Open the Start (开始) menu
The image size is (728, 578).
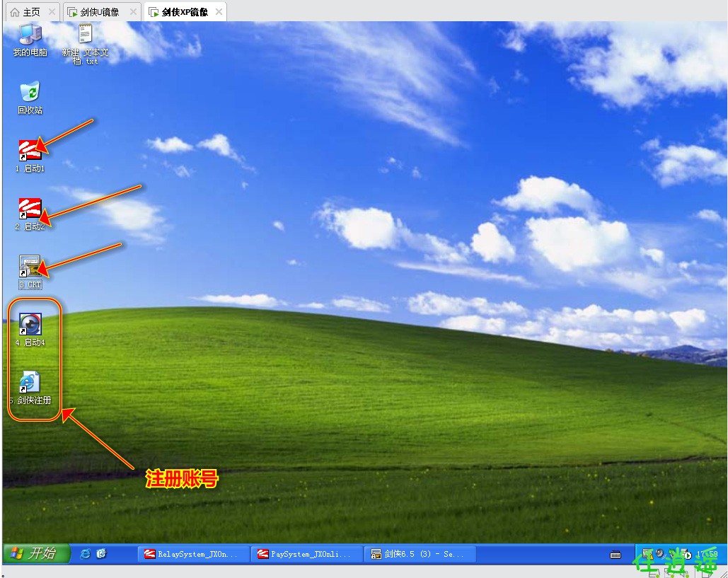36,553
